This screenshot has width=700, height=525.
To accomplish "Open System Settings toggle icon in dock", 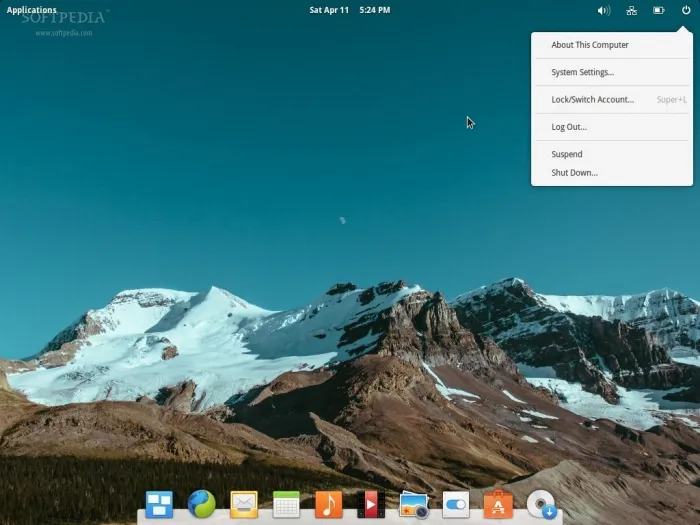I will click(x=456, y=504).
